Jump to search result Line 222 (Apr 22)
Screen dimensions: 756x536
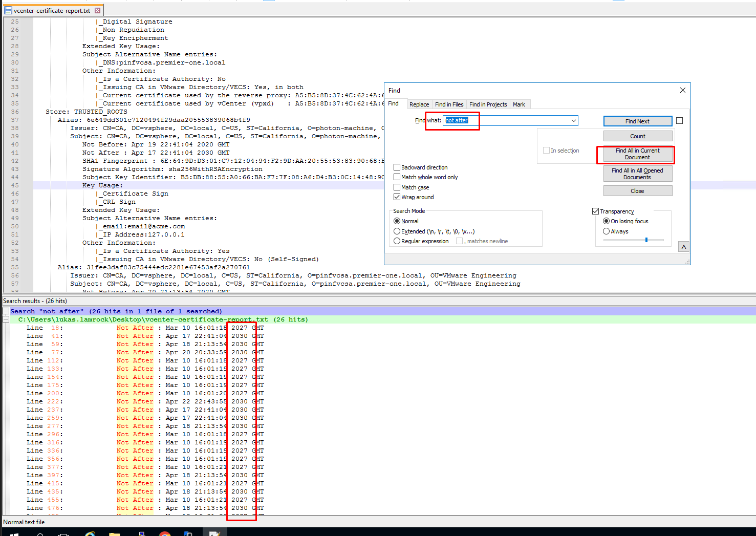pos(145,401)
